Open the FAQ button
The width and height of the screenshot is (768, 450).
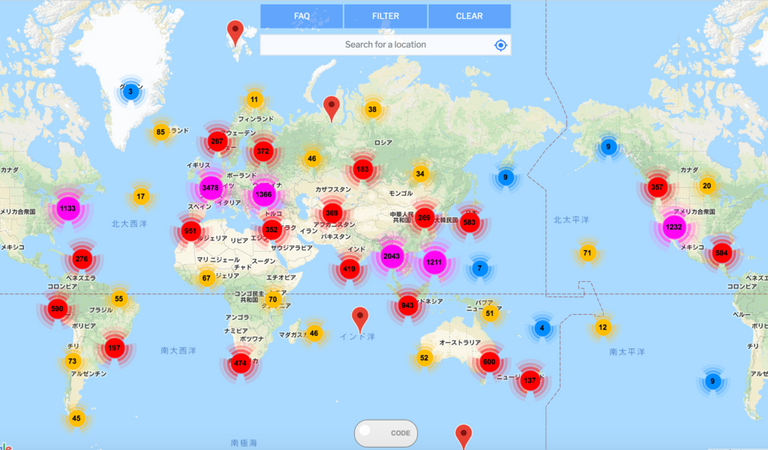[x=301, y=16]
